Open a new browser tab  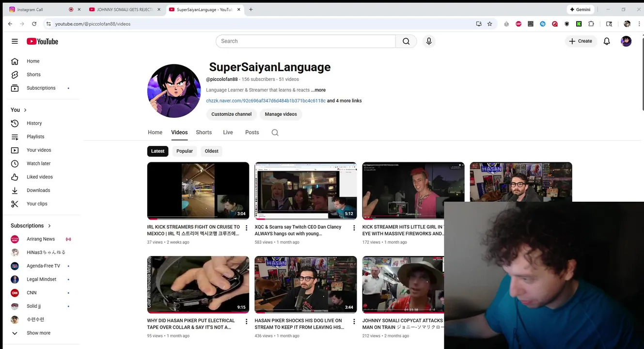251,9
